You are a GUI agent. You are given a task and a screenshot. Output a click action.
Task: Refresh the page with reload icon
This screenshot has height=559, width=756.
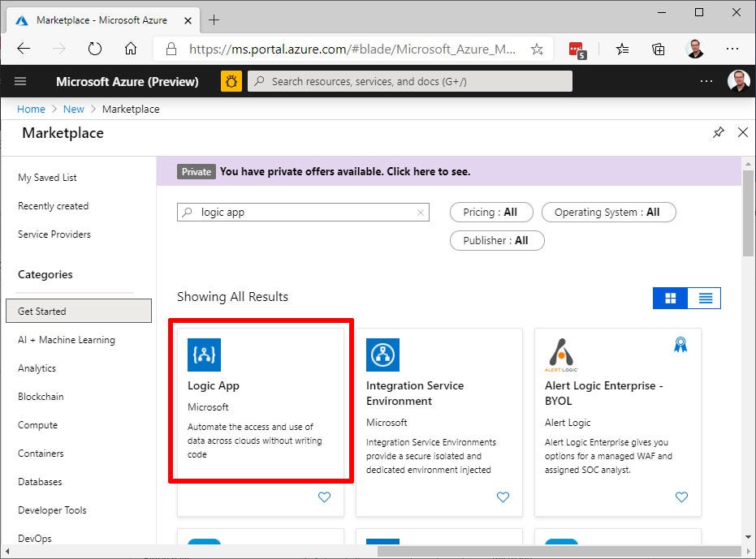pos(95,49)
